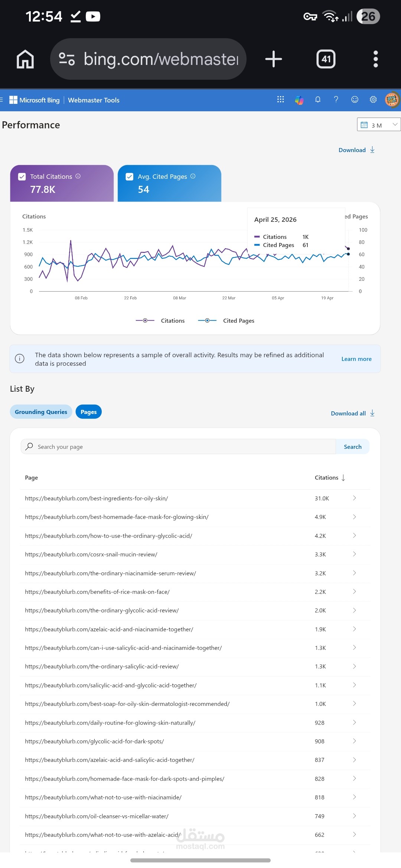Viewport: 401px width, 868px height.
Task: Open the glycolic-acid-for-dark-spots URL
Action: coord(94,741)
